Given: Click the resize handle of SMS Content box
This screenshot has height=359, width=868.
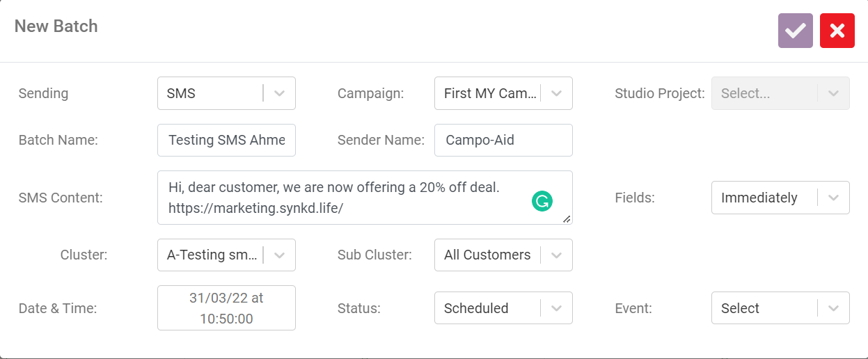Looking at the screenshot, I should (567, 219).
